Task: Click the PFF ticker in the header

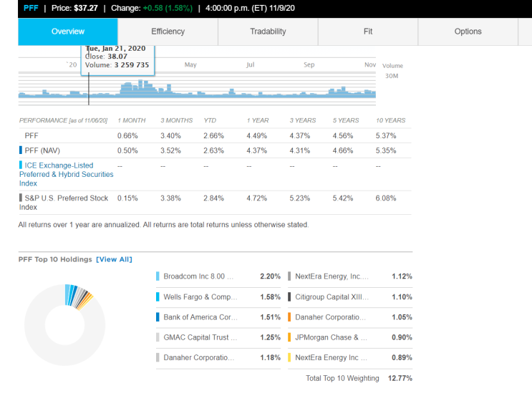Action: coord(31,8)
